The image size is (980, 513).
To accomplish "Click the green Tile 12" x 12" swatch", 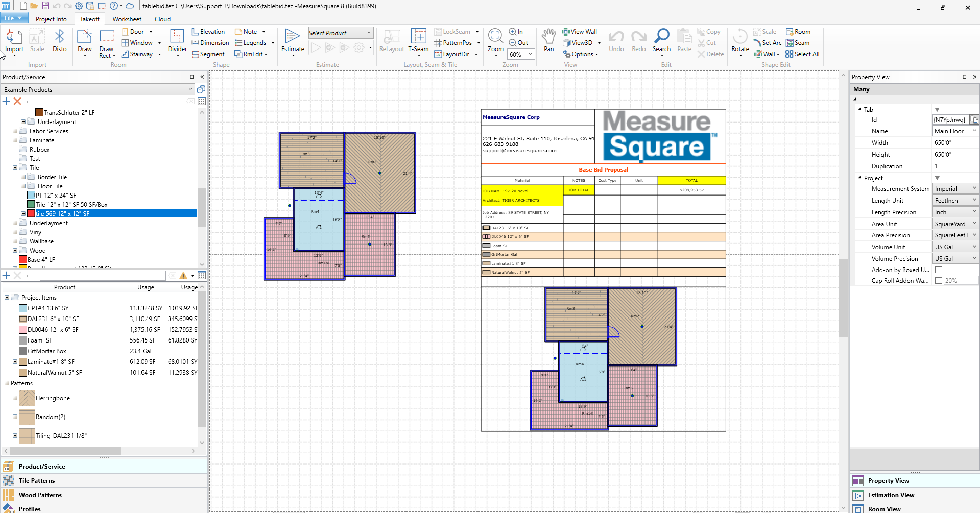I will pyautogui.click(x=31, y=205).
